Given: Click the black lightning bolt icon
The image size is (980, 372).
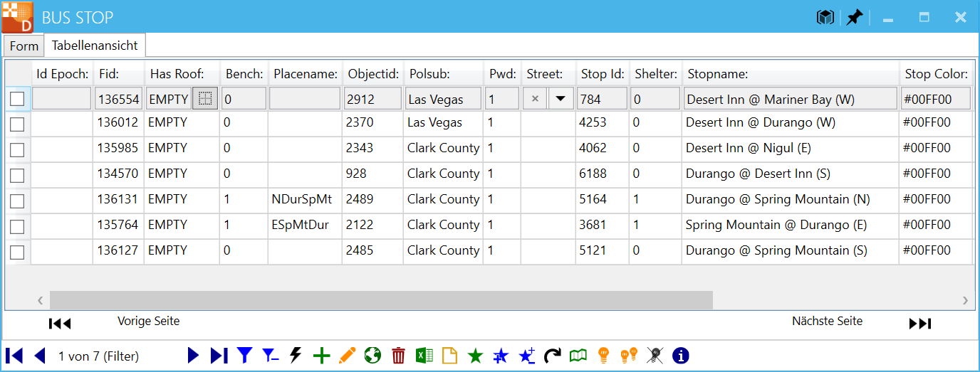Looking at the screenshot, I should [296, 356].
